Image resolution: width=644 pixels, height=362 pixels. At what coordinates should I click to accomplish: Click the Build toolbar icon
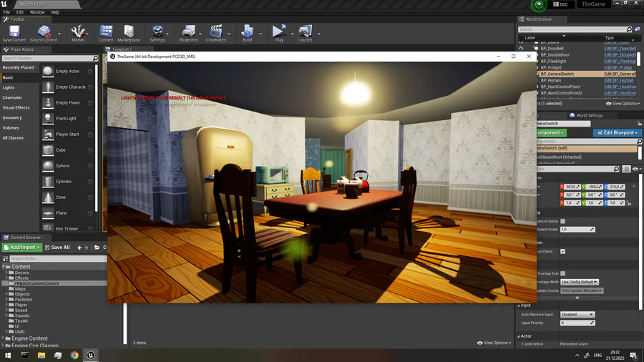248,31
